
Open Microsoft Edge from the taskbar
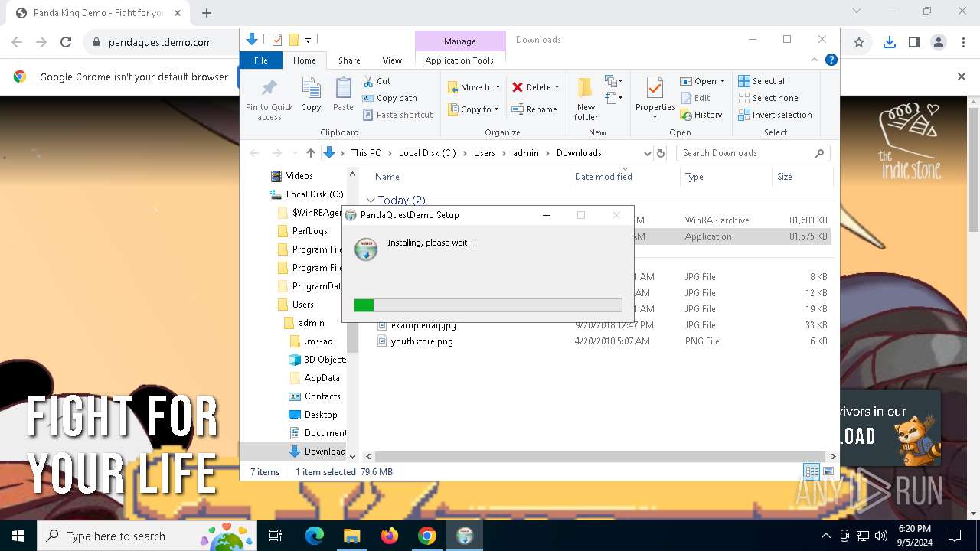point(315,536)
